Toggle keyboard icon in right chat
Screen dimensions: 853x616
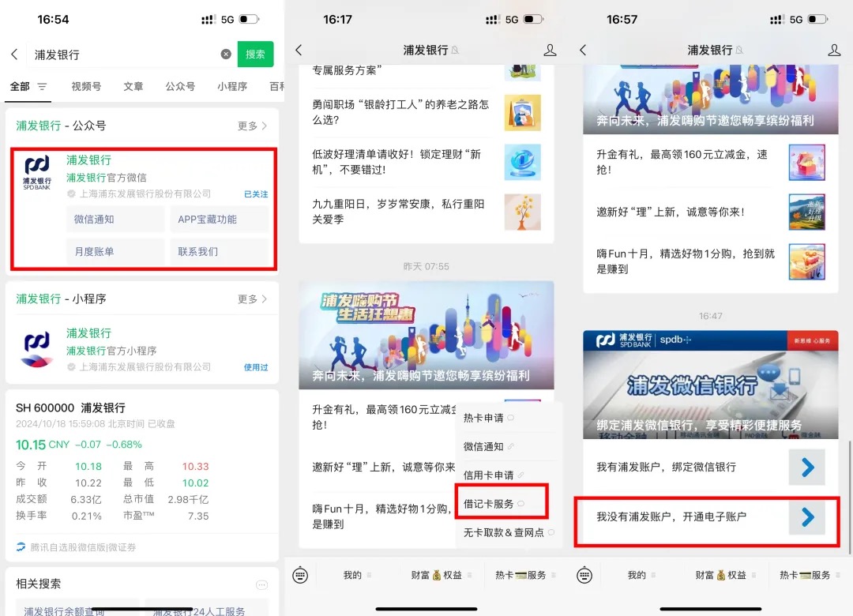point(584,575)
